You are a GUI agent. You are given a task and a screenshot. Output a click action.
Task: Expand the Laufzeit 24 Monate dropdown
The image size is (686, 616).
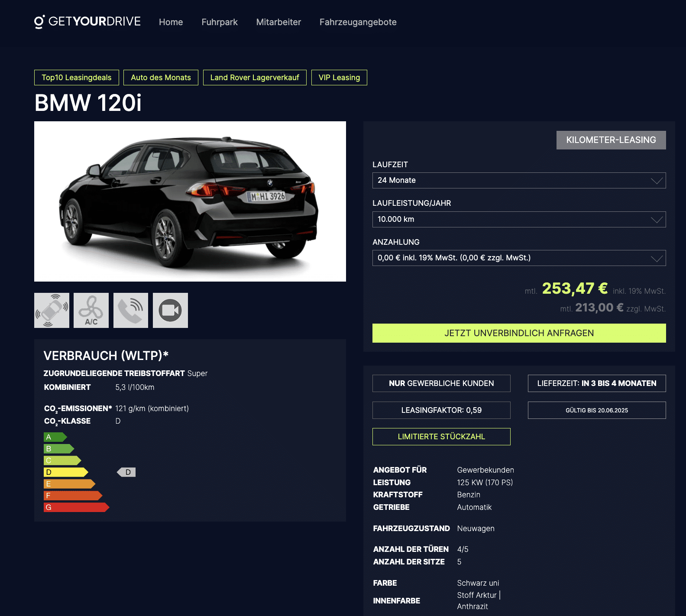tap(519, 180)
